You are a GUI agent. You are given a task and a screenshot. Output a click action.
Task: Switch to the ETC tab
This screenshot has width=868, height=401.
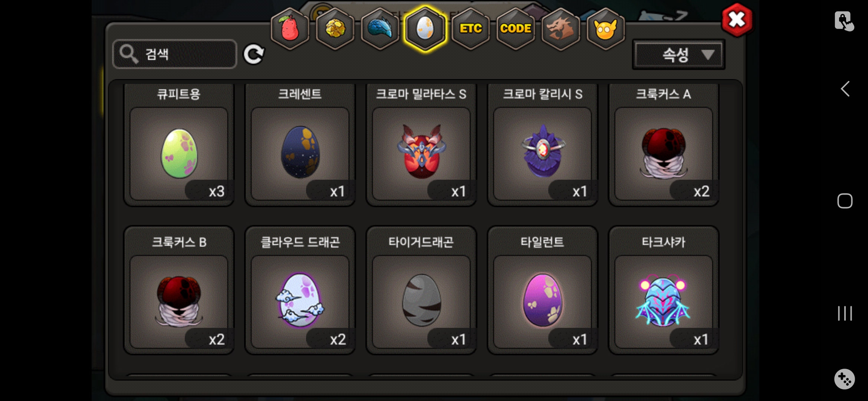471,29
